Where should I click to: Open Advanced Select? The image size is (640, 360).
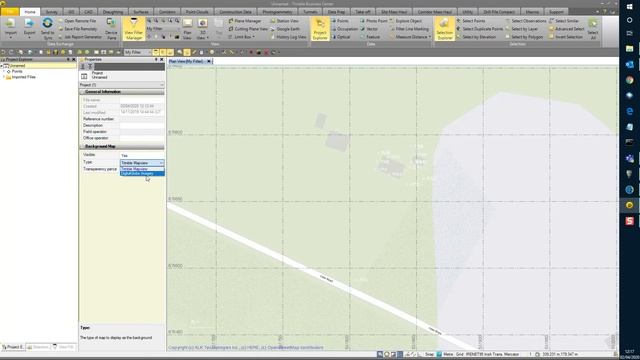point(567,29)
